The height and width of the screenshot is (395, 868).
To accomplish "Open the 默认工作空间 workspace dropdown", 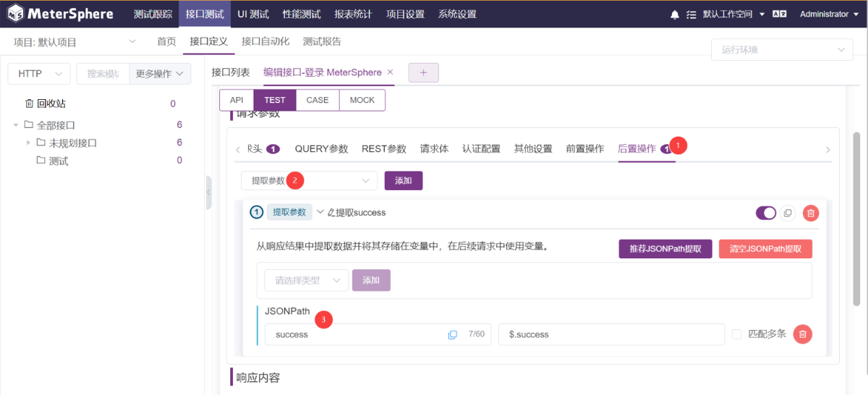I will (732, 14).
